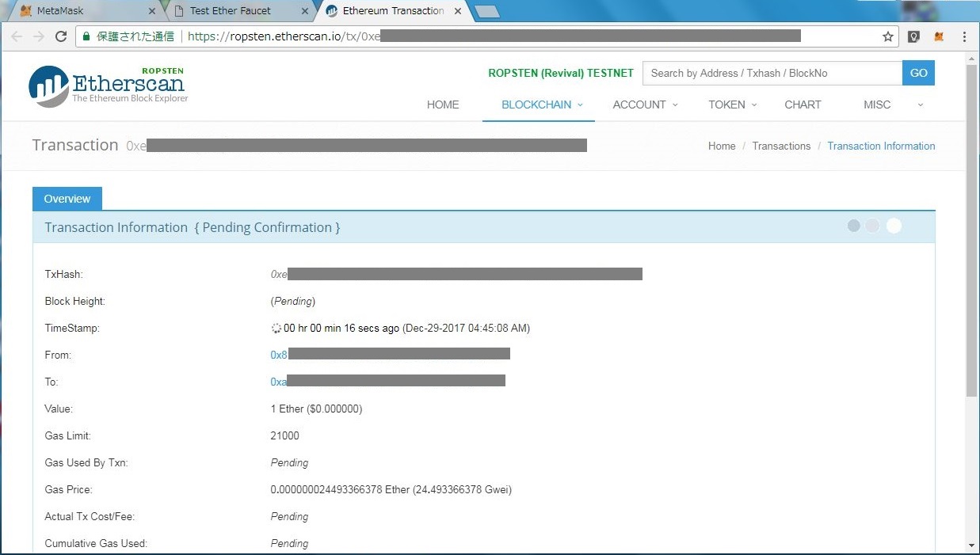Expand the ACCOUNT dropdown menu

645,105
